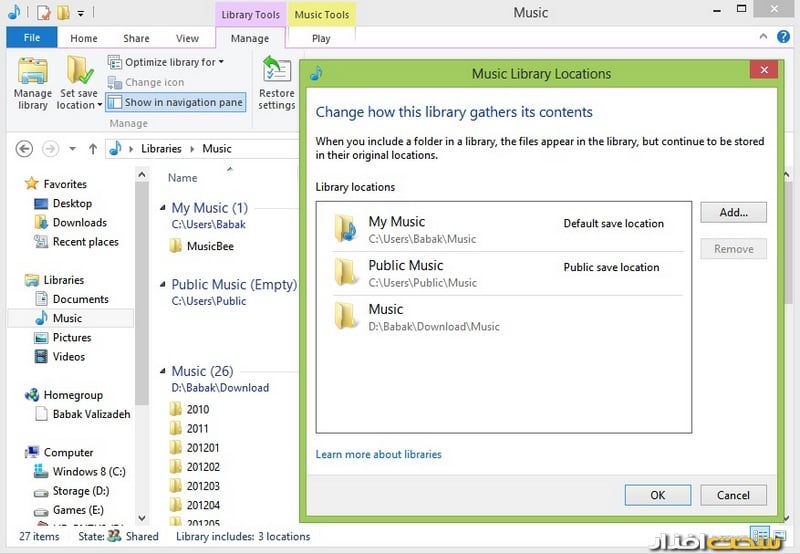Click the Add... button
The image size is (800, 554).
pos(733,212)
